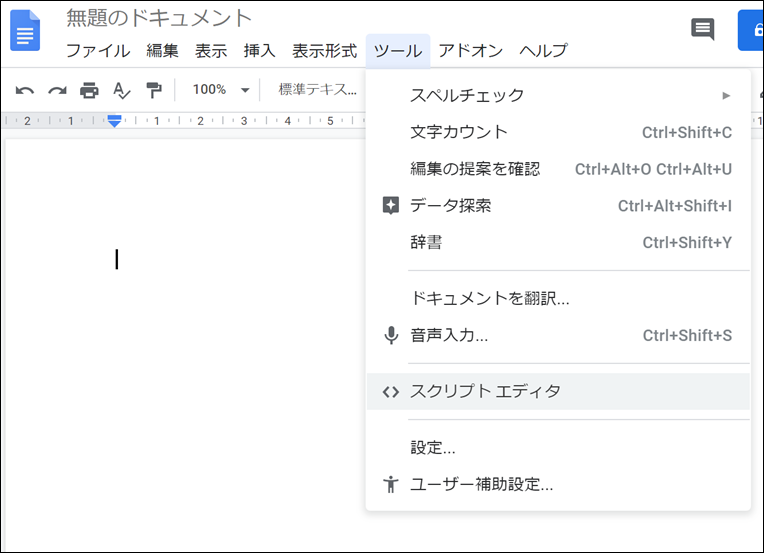Image resolution: width=764 pixels, height=553 pixels.
Task: Click the paint format icon
Action: pyautogui.click(x=153, y=91)
